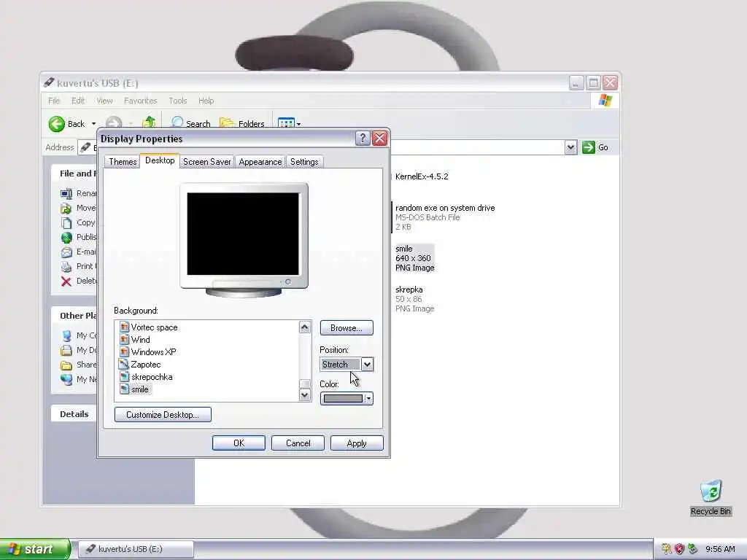Expand the Explorer address bar dropdown
The height and width of the screenshot is (560, 747).
point(570,147)
